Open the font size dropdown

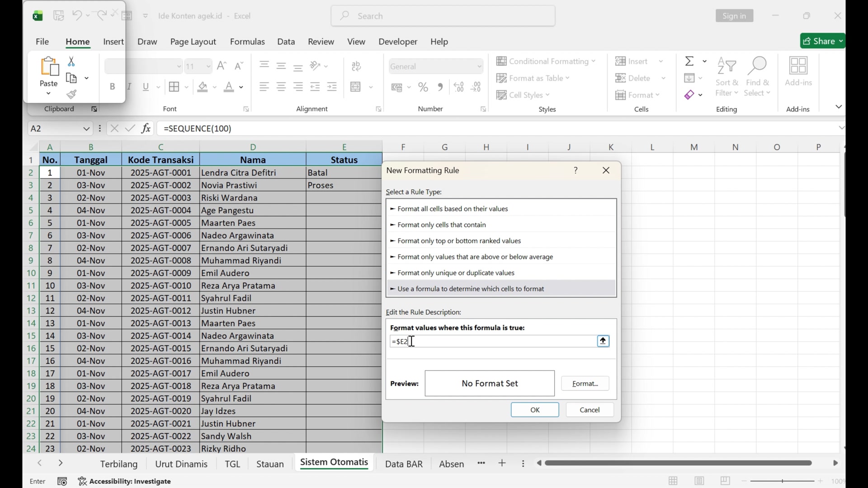pyautogui.click(x=208, y=66)
